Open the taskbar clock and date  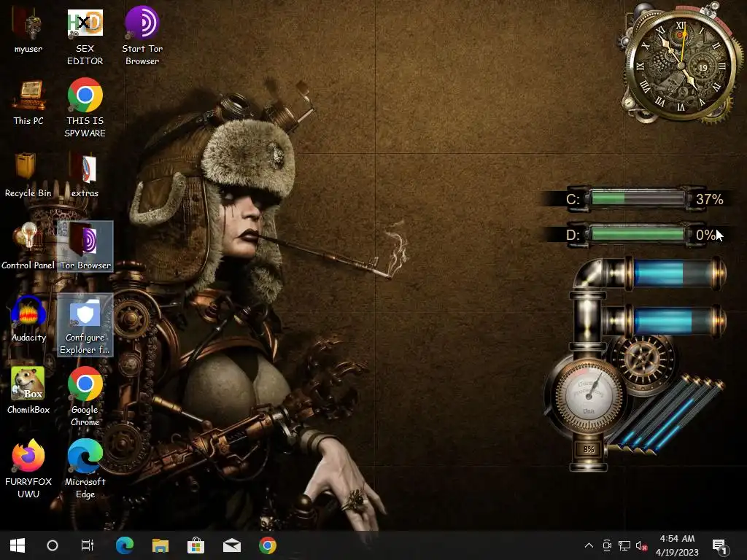[x=676, y=545]
